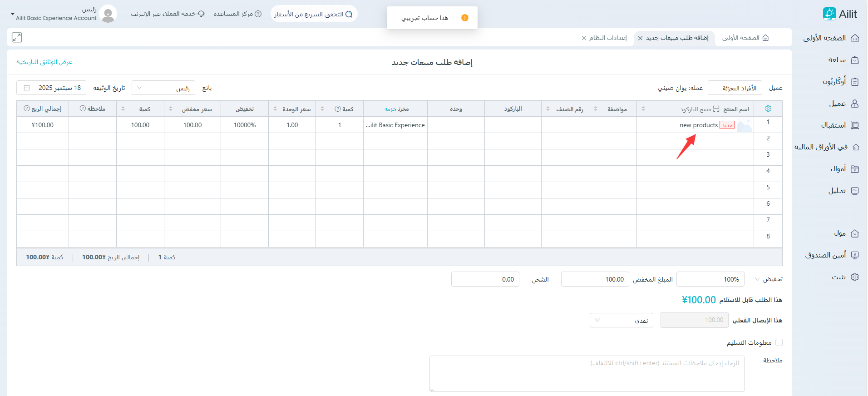The width and height of the screenshot is (868, 396).
Task: Click the barcode scan icon in header
Action: pos(716,109)
